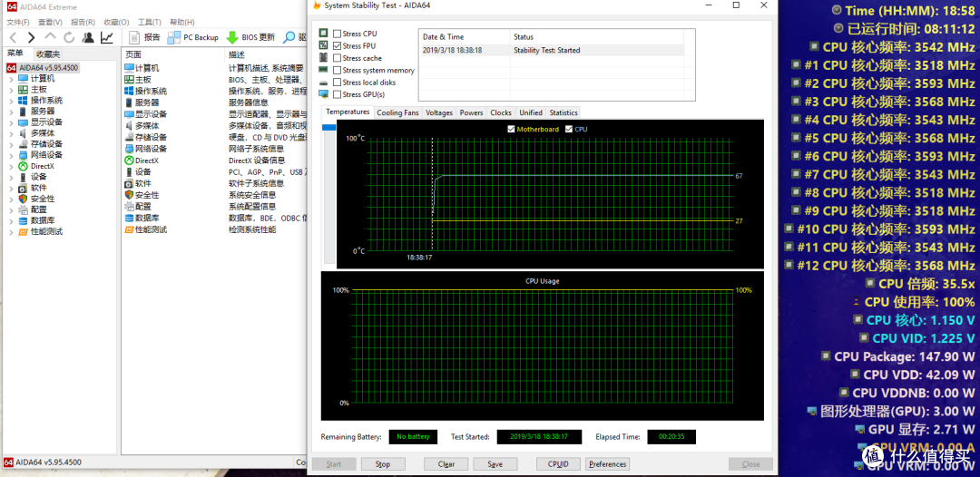Switch to the Cooling Fans tab

pyautogui.click(x=397, y=113)
